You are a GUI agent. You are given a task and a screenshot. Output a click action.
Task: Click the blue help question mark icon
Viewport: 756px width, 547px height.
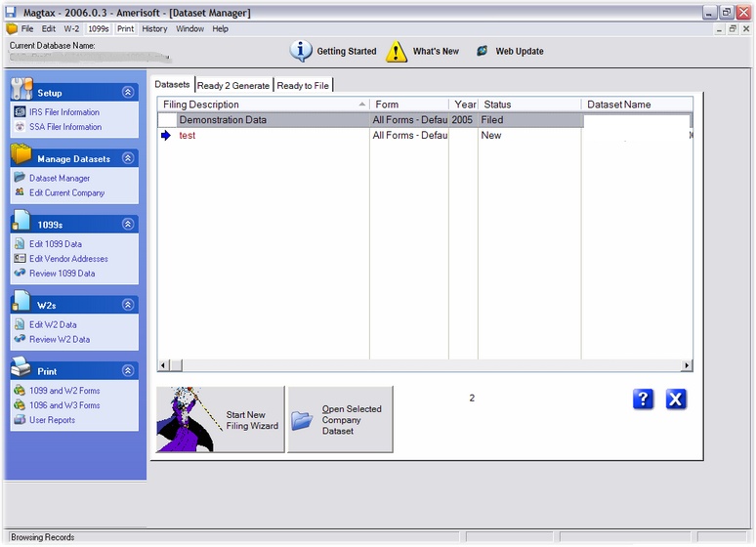click(x=643, y=399)
